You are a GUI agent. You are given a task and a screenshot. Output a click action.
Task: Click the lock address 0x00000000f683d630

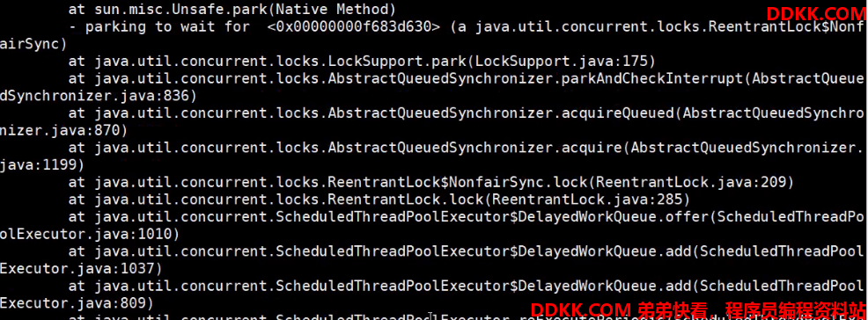(353, 26)
